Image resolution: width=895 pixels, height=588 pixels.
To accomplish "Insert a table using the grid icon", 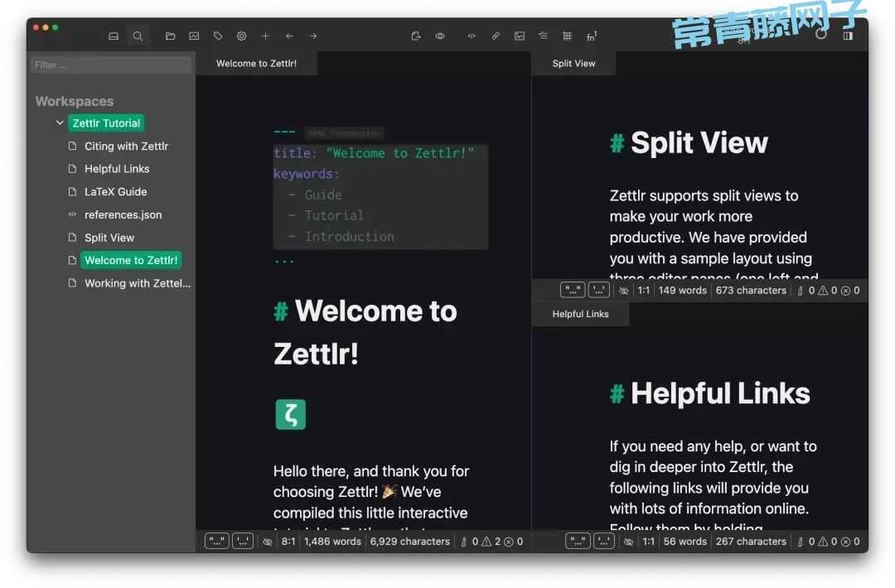I will (x=567, y=36).
